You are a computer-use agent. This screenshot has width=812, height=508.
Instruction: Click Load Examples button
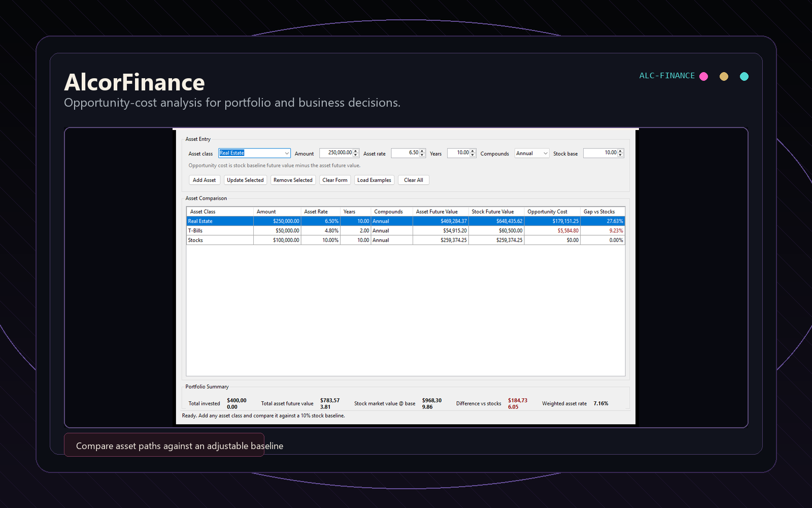point(374,180)
